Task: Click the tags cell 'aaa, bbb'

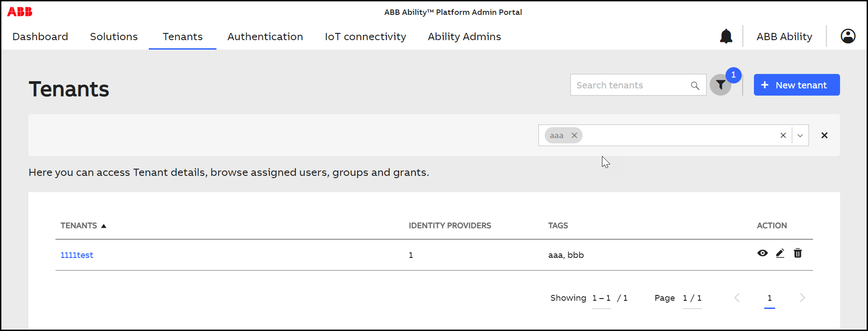Action: [x=566, y=255]
